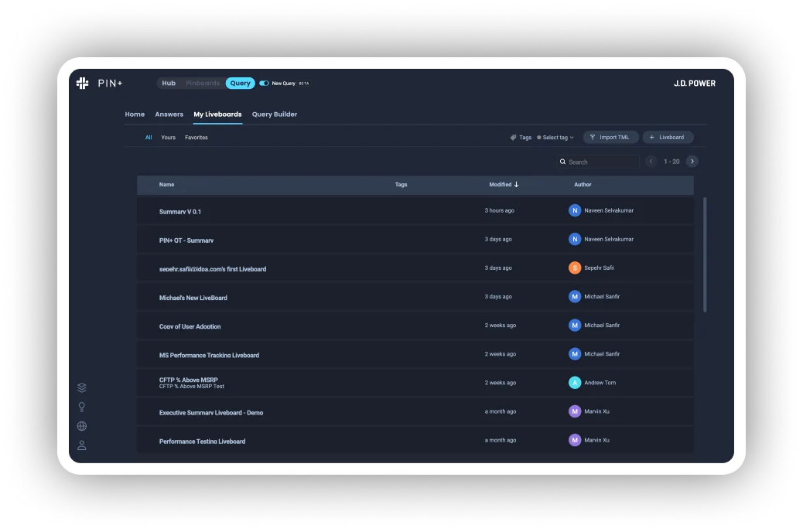Click the Import TML button

(610, 137)
